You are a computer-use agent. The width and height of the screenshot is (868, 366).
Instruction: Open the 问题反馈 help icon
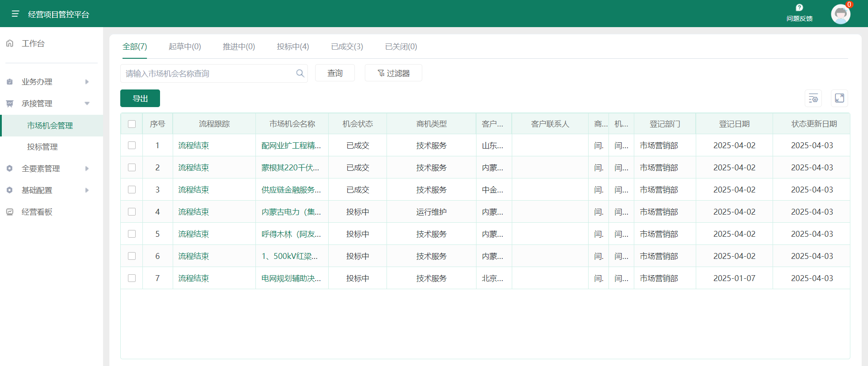pos(799,8)
